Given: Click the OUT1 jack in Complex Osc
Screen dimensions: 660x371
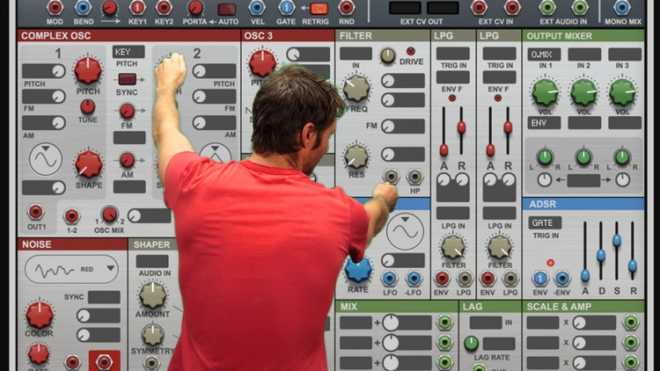Looking at the screenshot, I should coord(36,212).
